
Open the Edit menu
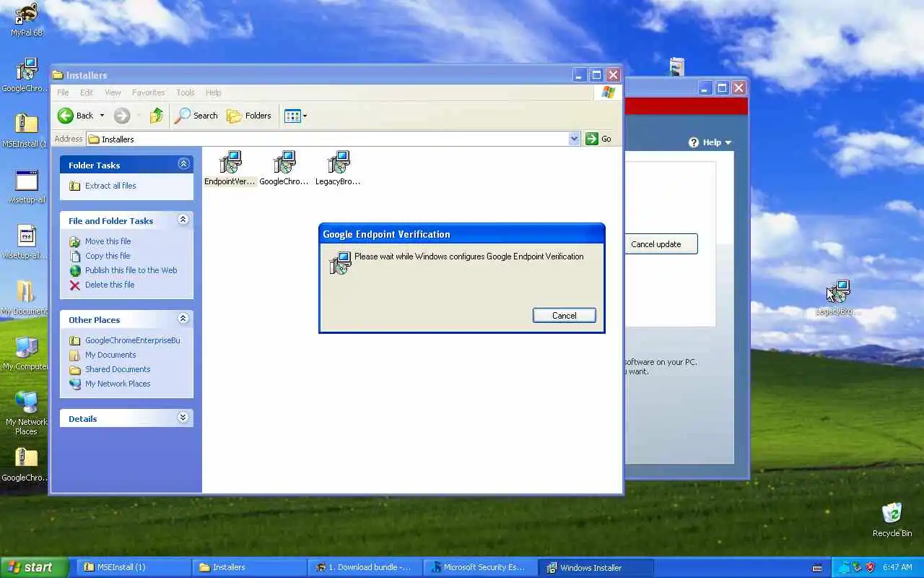click(87, 92)
